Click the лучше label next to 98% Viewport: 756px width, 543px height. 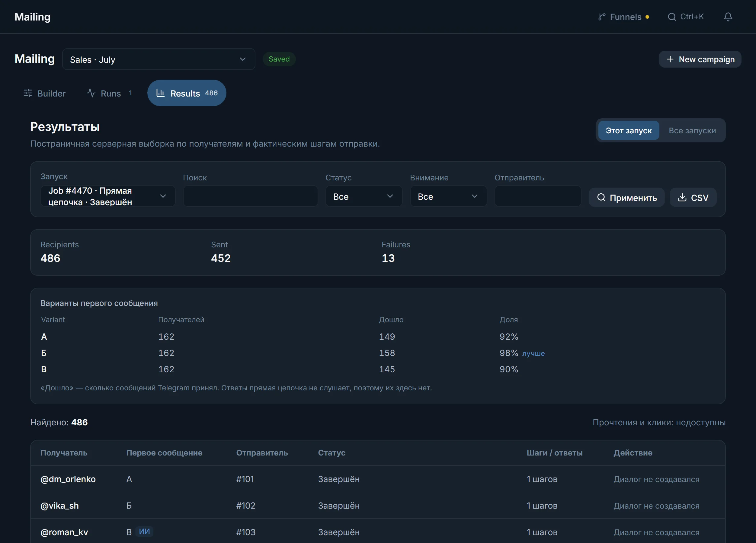point(533,354)
